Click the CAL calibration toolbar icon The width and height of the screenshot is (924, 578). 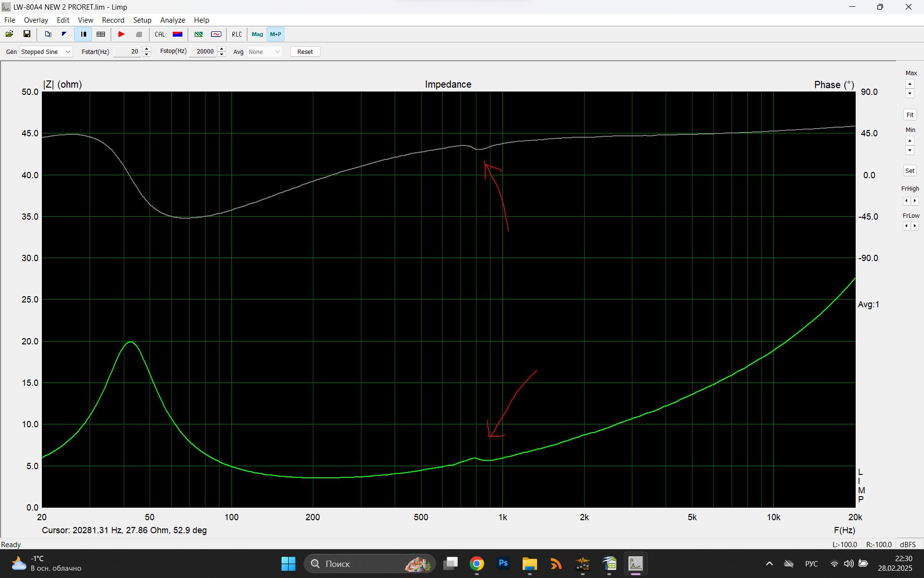pyautogui.click(x=160, y=34)
